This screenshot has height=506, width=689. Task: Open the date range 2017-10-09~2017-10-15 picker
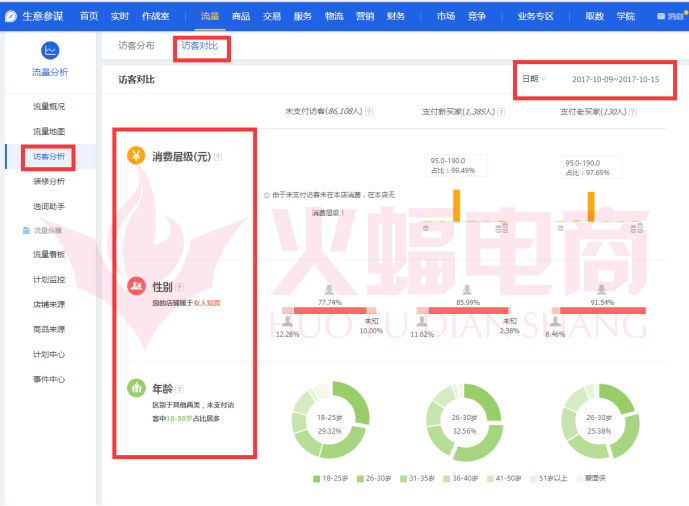click(x=615, y=78)
